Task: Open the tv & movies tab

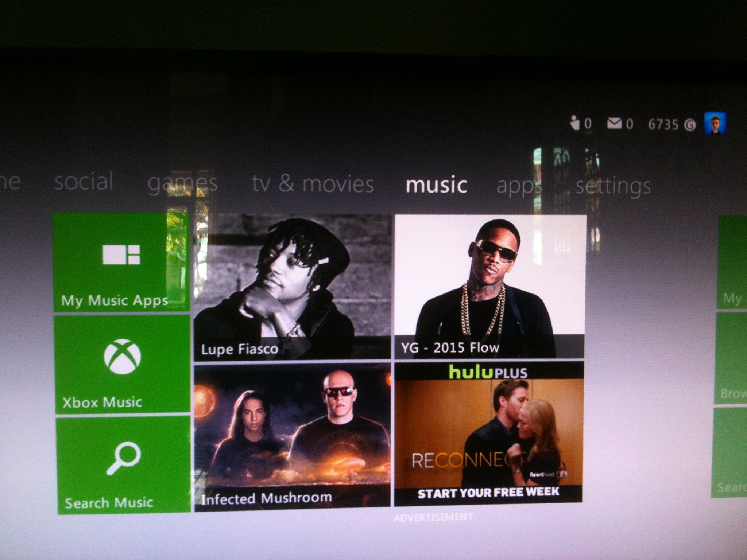Action: (313, 184)
